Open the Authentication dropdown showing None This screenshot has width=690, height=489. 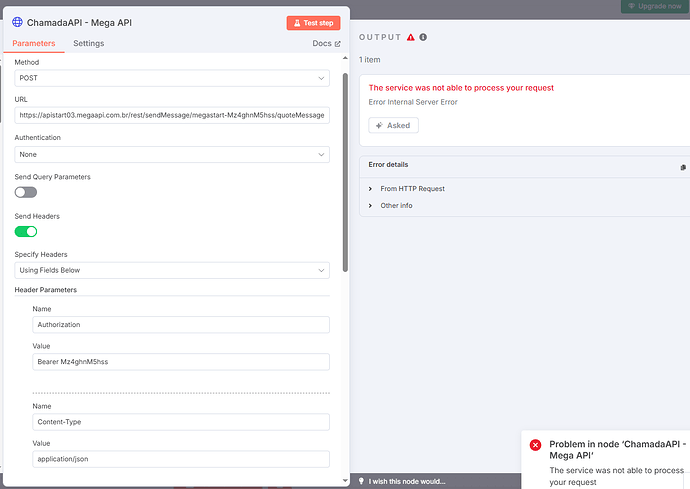(172, 154)
